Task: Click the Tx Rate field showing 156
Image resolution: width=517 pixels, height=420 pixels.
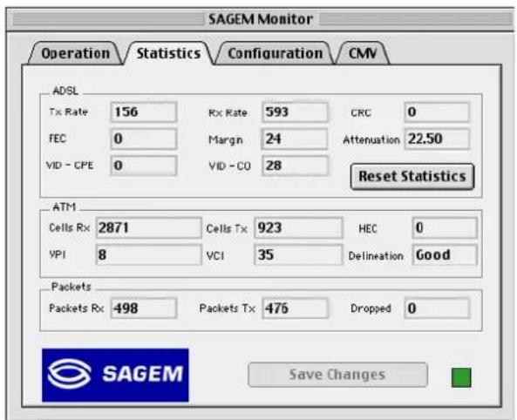Action: pos(144,112)
